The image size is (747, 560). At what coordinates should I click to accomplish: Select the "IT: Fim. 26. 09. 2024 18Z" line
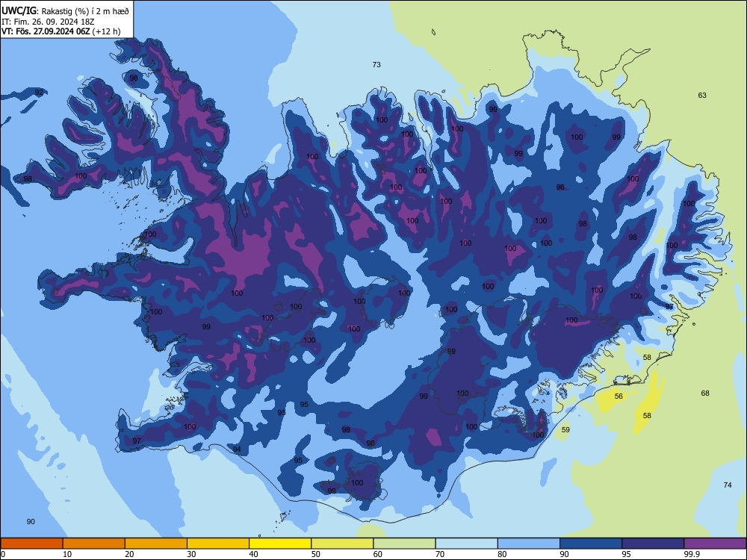(48, 22)
